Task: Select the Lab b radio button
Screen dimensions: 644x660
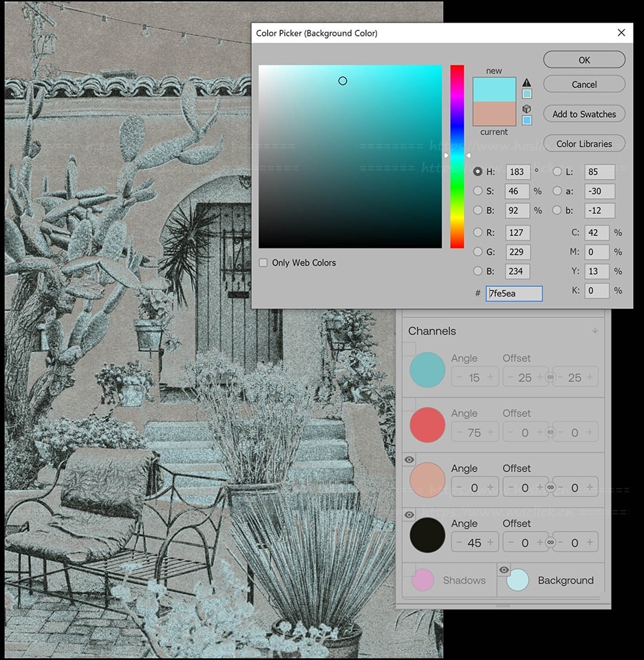Action: pyautogui.click(x=557, y=210)
